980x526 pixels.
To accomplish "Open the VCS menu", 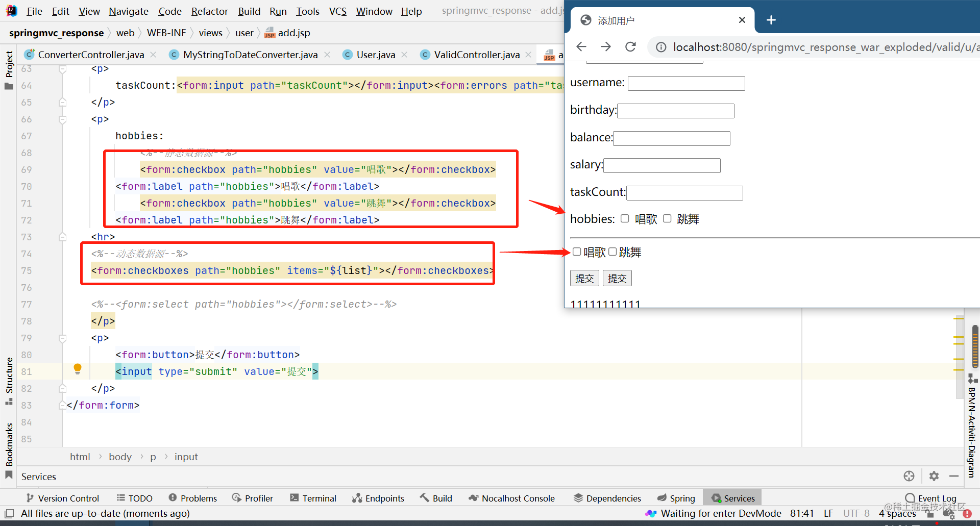I will (x=337, y=11).
